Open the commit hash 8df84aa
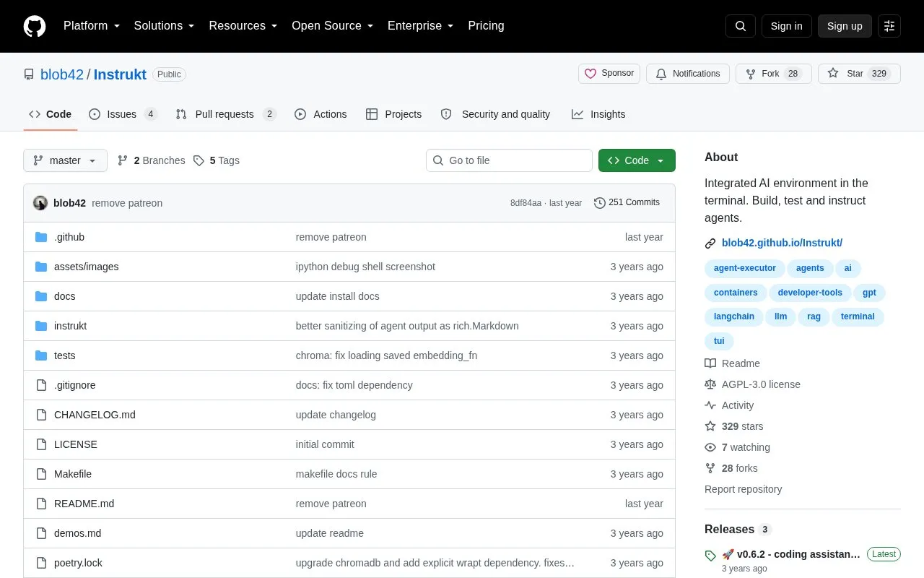Viewport: 924px width, 578px height. (x=526, y=203)
